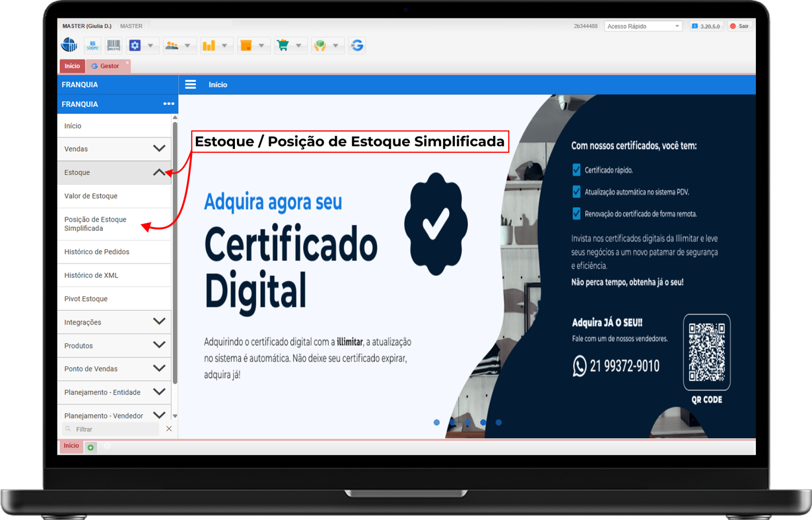Click the shopping cart toolbar icon
The width and height of the screenshot is (812, 520).
(x=283, y=45)
